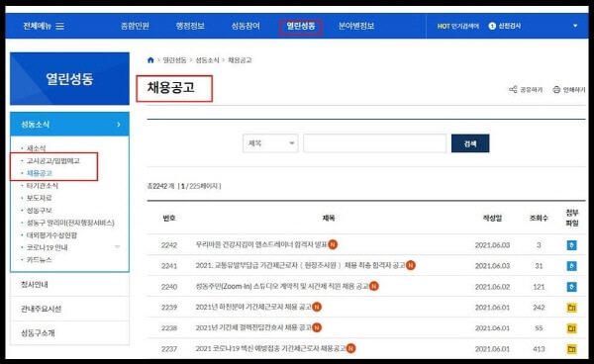
Task: Open the 전체메뉴 hamburger menu icon
Action: (x=60, y=26)
